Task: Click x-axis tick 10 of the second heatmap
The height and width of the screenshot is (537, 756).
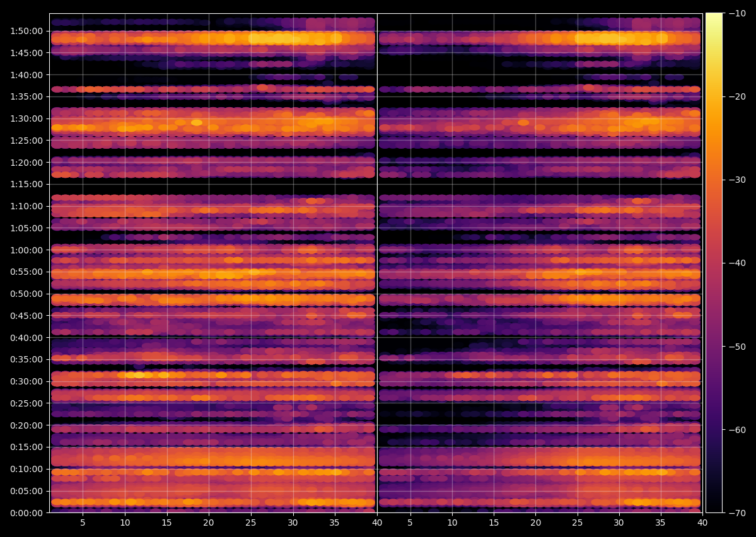Action: (x=452, y=523)
